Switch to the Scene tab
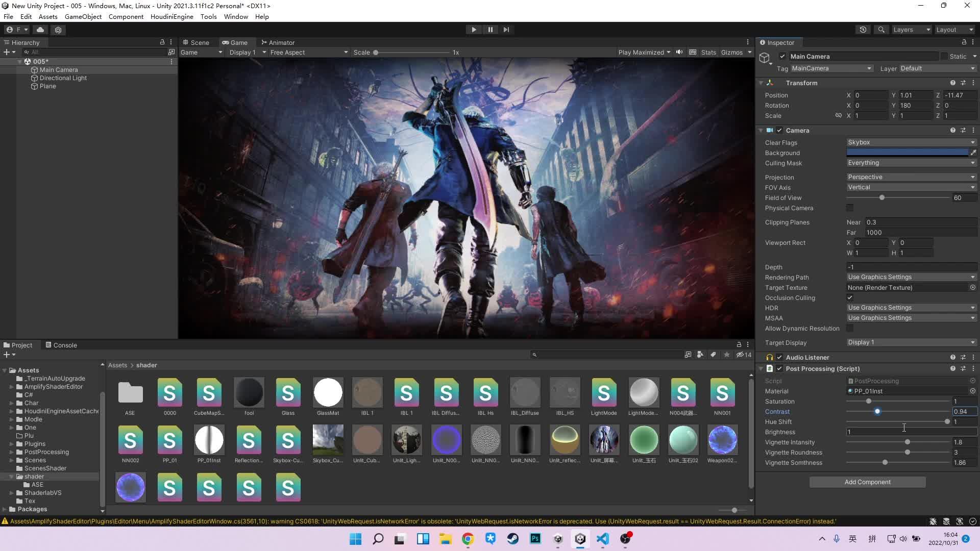This screenshot has height=551, width=980. pyautogui.click(x=196, y=42)
